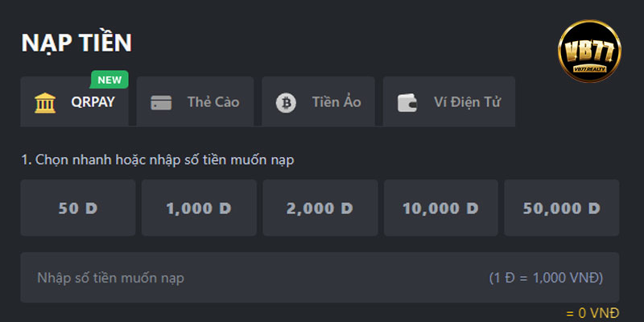Select the 1,000 D quick amount
The image size is (644, 322).
point(199,208)
